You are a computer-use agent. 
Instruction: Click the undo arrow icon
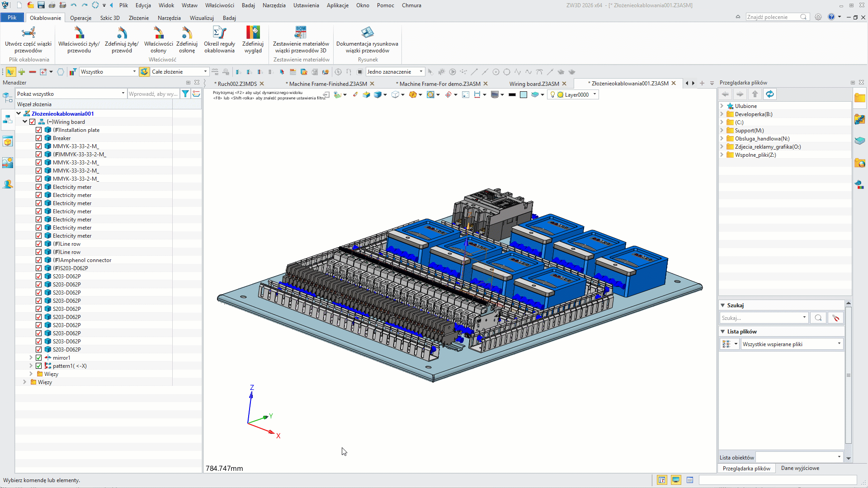coord(74,5)
